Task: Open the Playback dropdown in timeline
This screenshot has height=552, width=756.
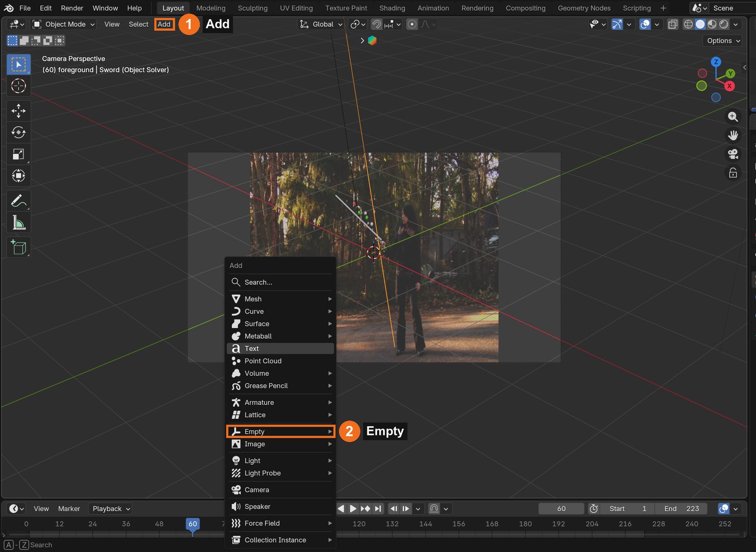Action: pyautogui.click(x=110, y=509)
